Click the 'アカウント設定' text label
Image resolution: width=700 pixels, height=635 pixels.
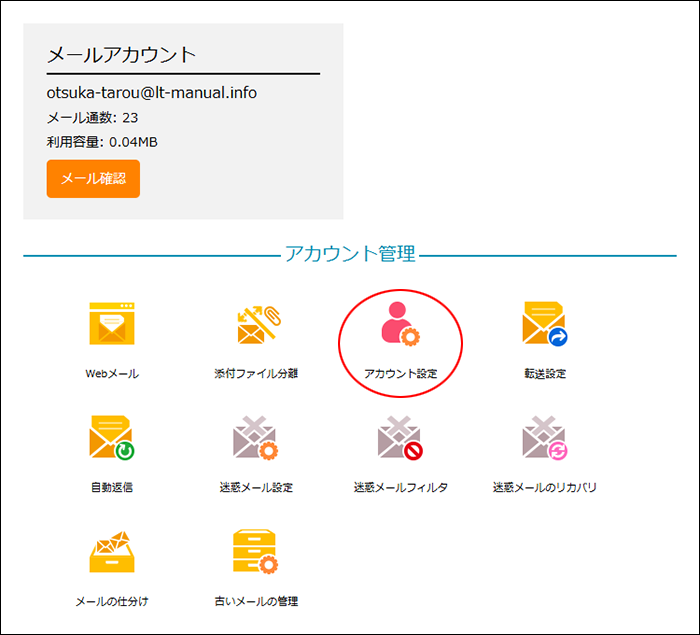400,374
